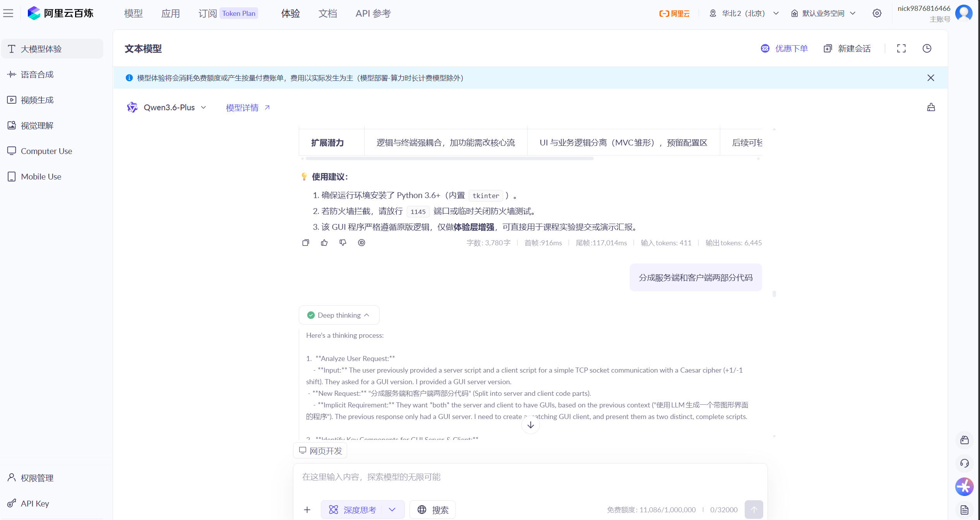Click the 新建会话 new conversation button

pos(848,48)
